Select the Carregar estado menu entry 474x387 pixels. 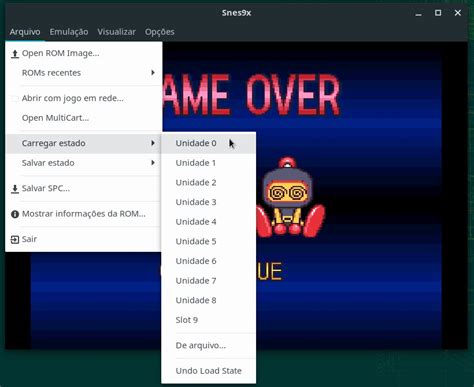pos(84,143)
